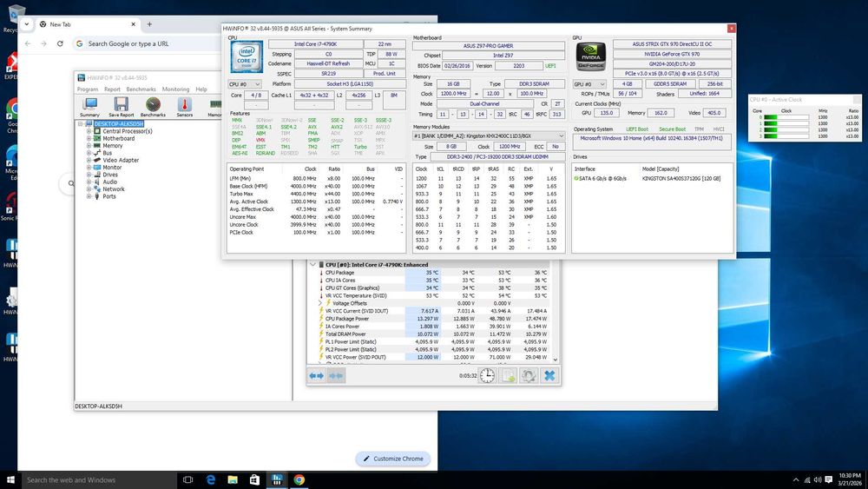Select the Motherboard tree icon

(97, 138)
